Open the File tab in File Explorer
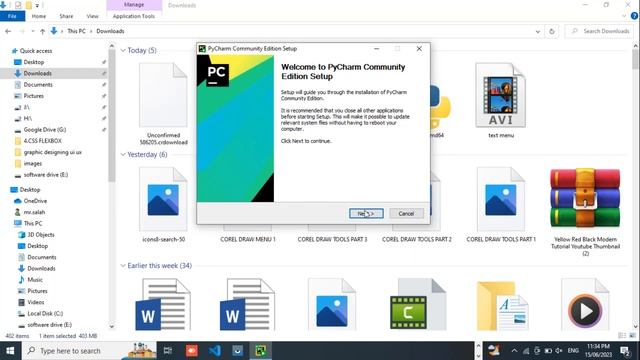The image size is (640, 360). (x=12, y=16)
